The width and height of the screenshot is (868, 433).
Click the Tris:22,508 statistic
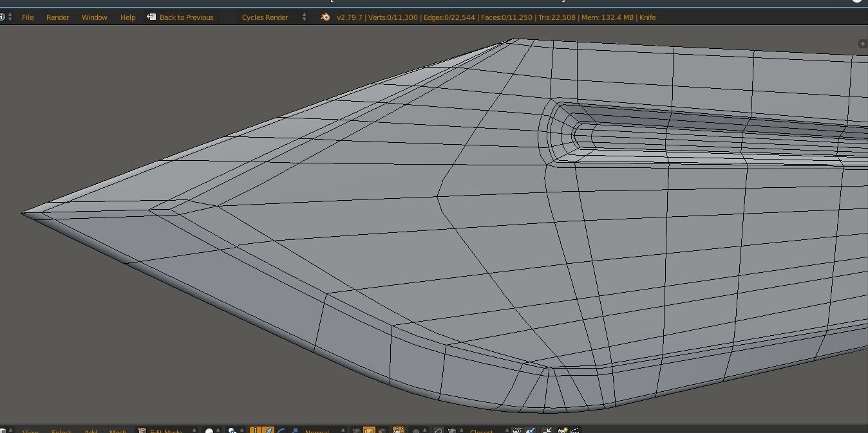[557, 17]
